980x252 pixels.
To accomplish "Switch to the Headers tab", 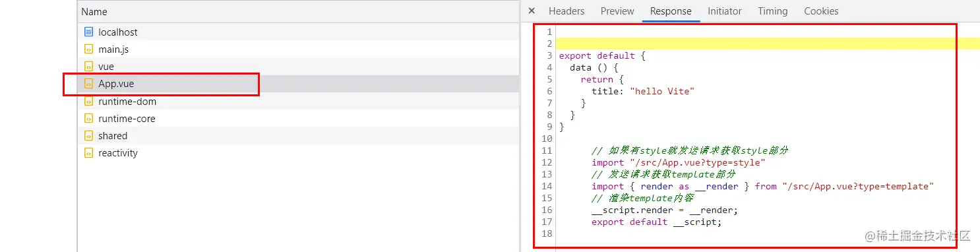I will pyautogui.click(x=567, y=11).
